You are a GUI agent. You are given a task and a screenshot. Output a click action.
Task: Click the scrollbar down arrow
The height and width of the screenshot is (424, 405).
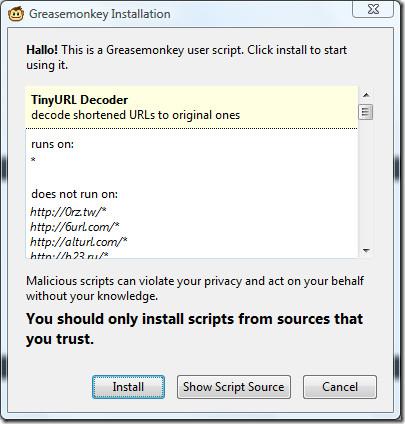366,251
